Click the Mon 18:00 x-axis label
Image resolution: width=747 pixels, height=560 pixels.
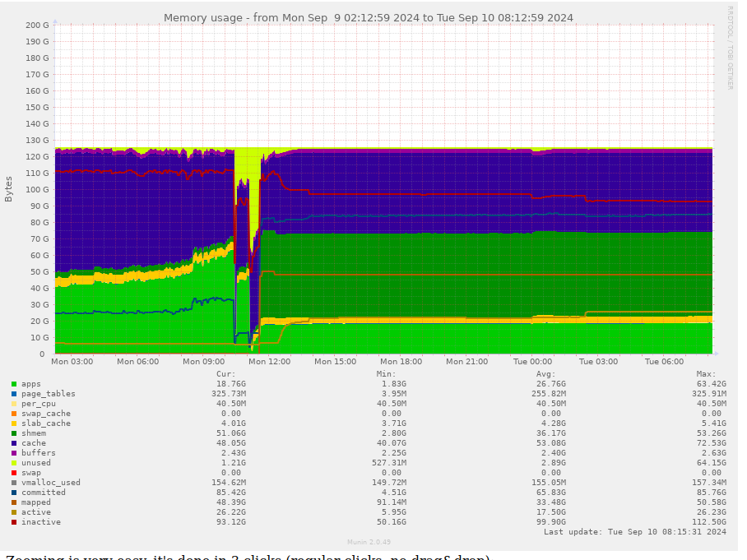(401, 362)
